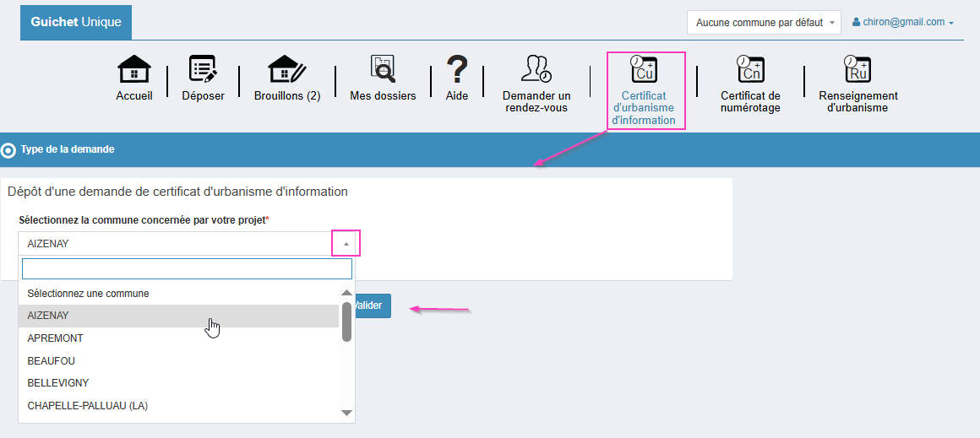The image size is (980, 438).
Task: Toggle the Type de la demande radio indicator
Action: 8,150
